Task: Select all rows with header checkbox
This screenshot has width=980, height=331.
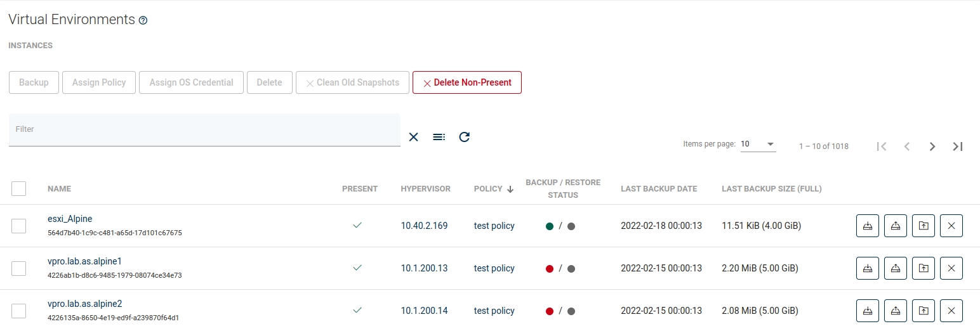Action: (18, 188)
